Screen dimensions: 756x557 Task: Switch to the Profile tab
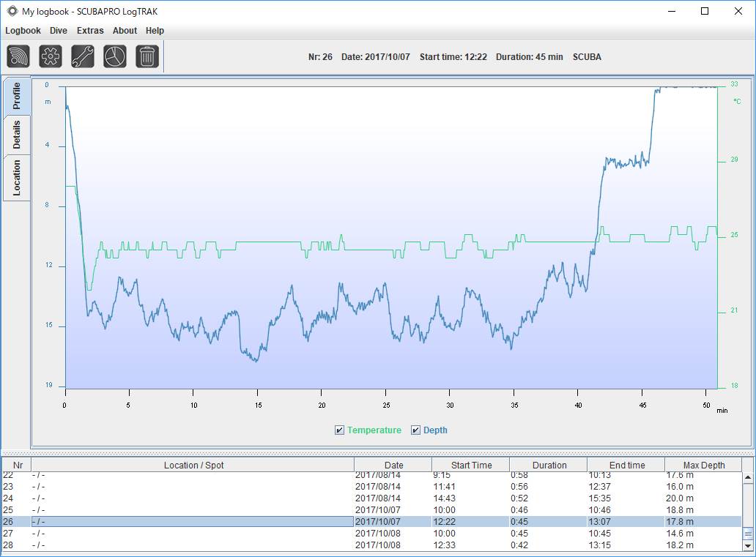[x=17, y=96]
